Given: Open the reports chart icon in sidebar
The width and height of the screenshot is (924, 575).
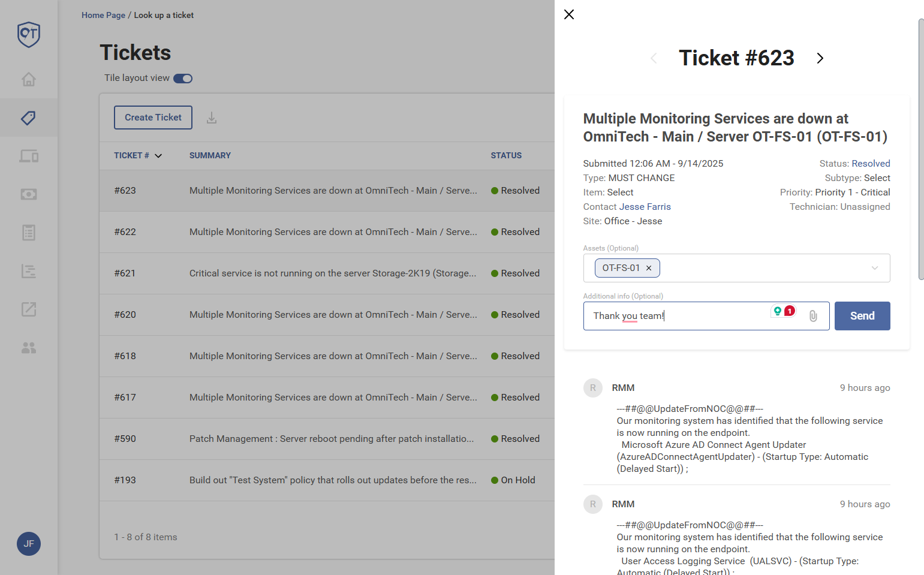Looking at the screenshot, I should pyautogui.click(x=29, y=271).
